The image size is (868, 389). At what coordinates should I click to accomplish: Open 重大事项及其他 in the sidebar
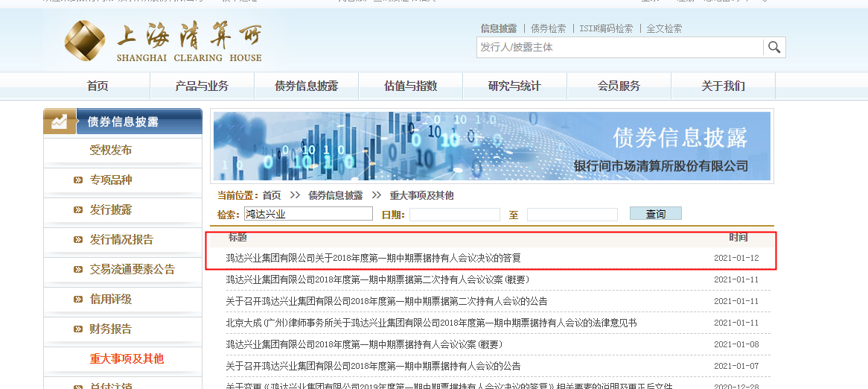(127, 358)
